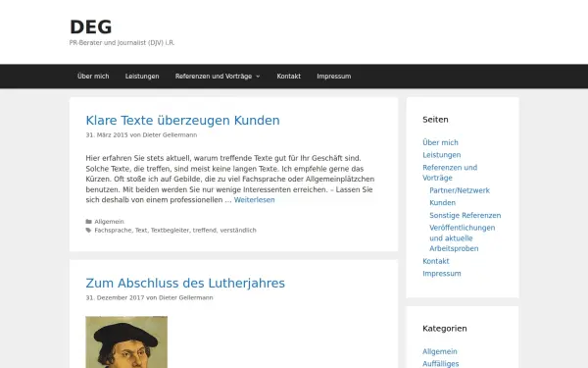
Task: Open Partner/Netzwerk in the sidebar
Action: pos(460,190)
